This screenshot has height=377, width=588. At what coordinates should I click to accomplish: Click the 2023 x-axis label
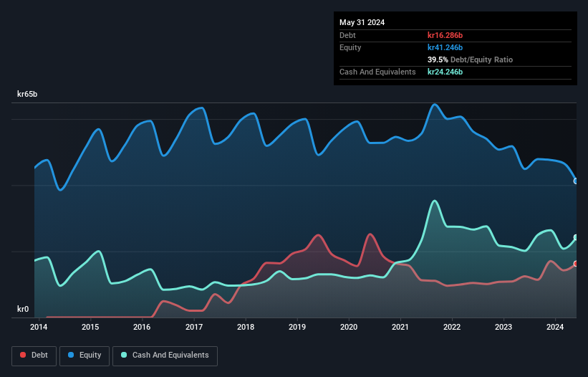pyautogui.click(x=503, y=327)
